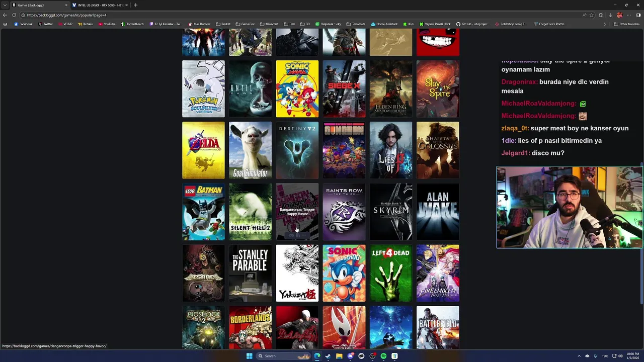
Task: Open the Shadow of the Colossus cover
Action: (x=438, y=150)
